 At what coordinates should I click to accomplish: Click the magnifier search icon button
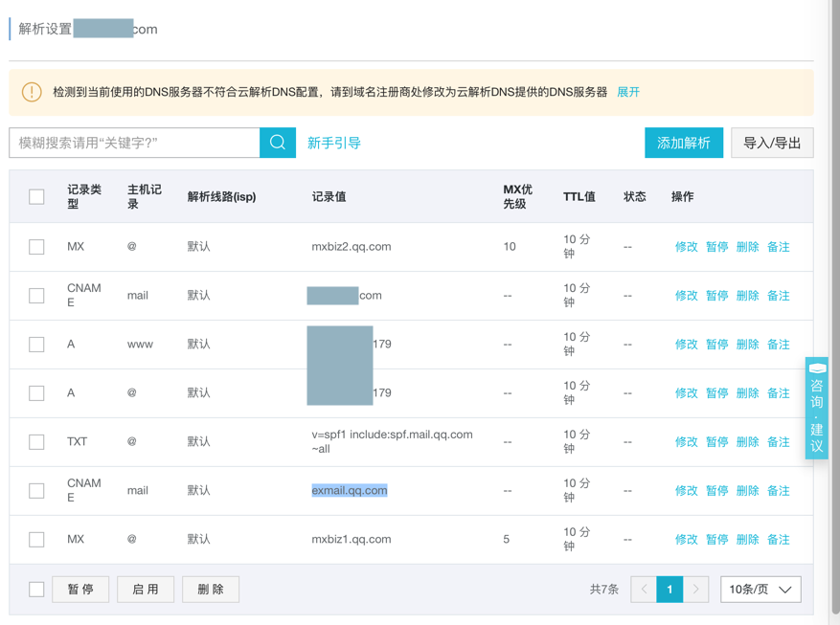click(x=278, y=143)
